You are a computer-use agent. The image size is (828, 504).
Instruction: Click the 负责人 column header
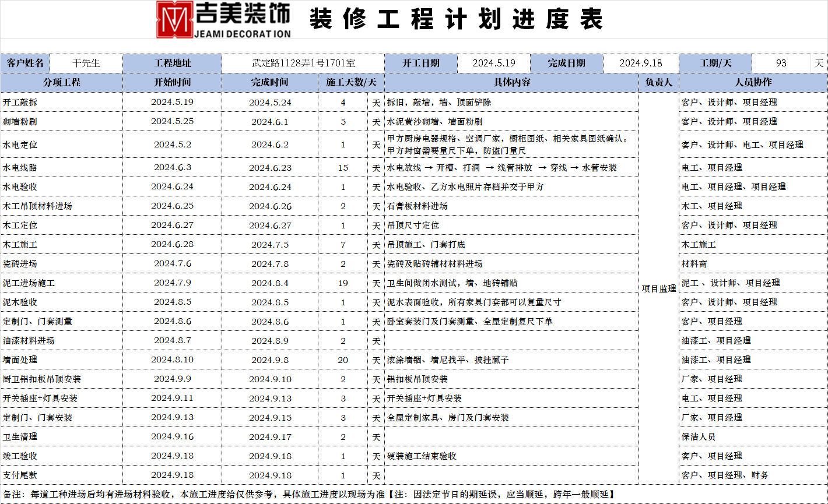point(659,83)
